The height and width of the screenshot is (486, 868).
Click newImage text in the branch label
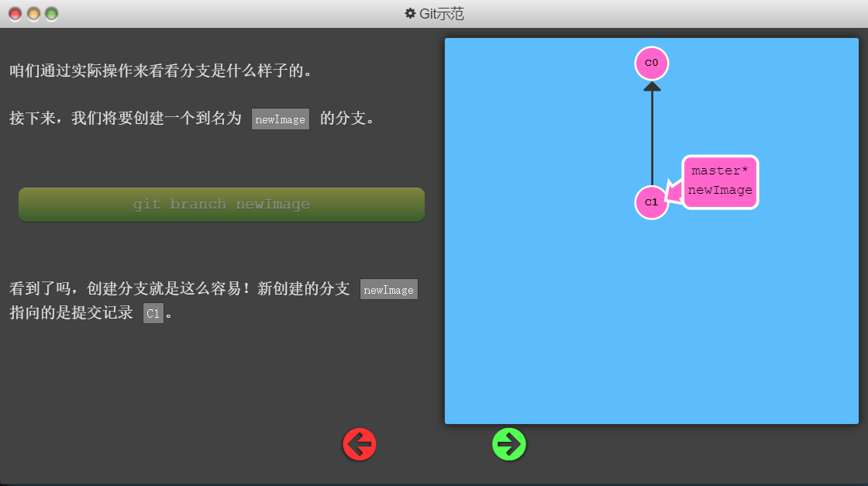(x=720, y=191)
